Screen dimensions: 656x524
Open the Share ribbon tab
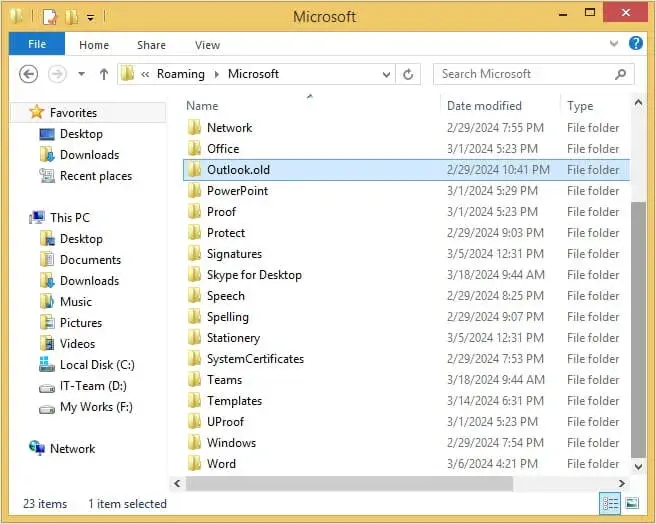(151, 45)
